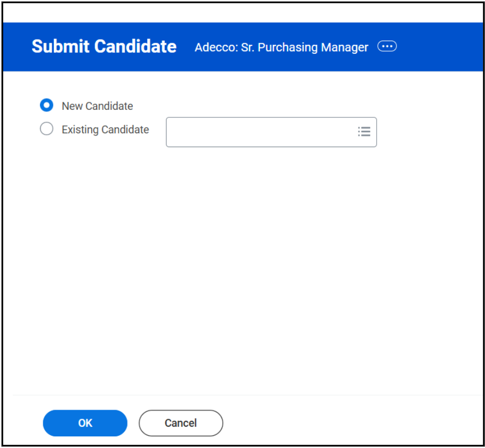This screenshot has width=485, height=448.
Task: Click the Existing Candidate label text
Action: (x=105, y=130)
